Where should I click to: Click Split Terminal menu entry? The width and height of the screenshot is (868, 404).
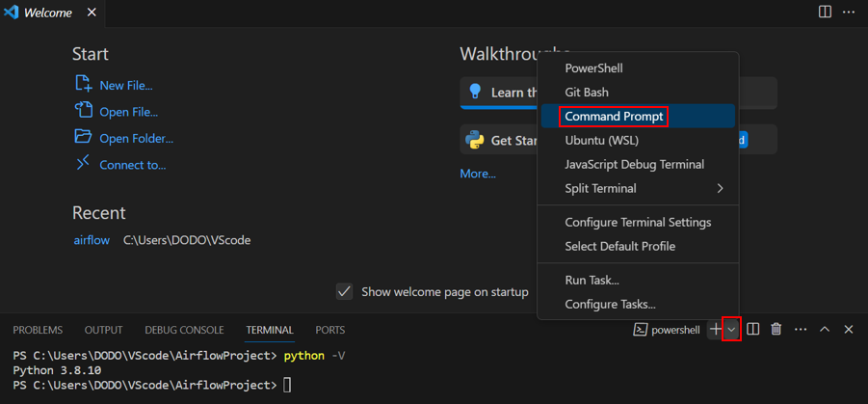coord(638,188)
